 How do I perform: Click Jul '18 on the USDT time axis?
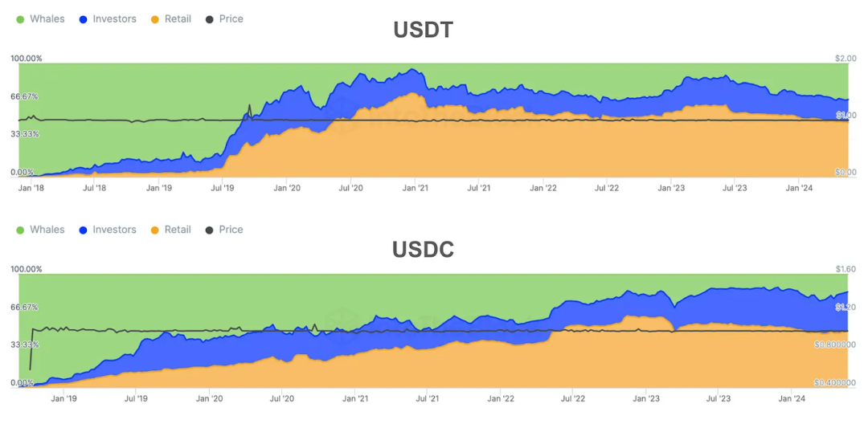tap(95, 188)
